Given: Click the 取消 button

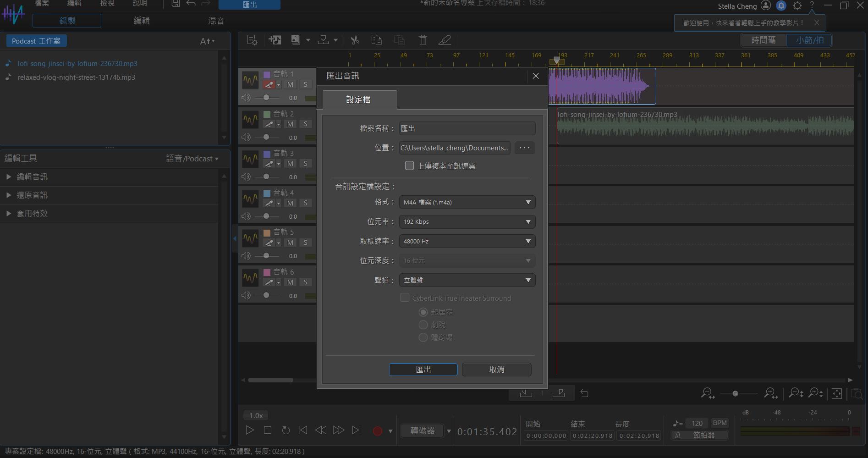Looking at the screenshot, I should (x=496, y=370).
